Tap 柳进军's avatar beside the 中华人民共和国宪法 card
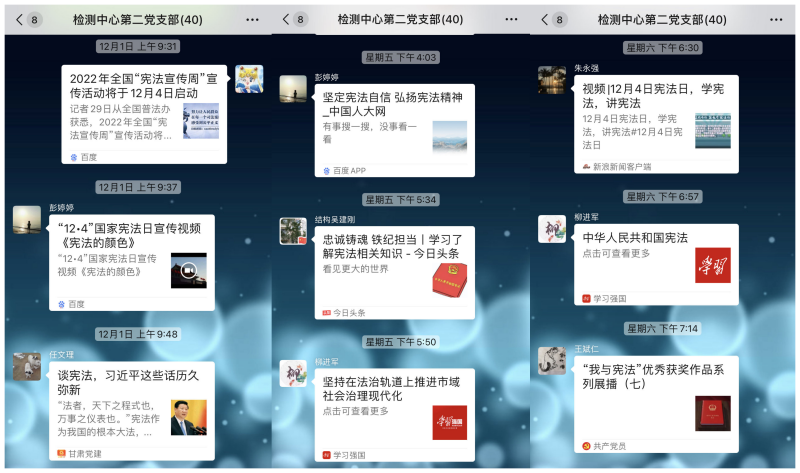800x473 pixels. tap(552, 229)
